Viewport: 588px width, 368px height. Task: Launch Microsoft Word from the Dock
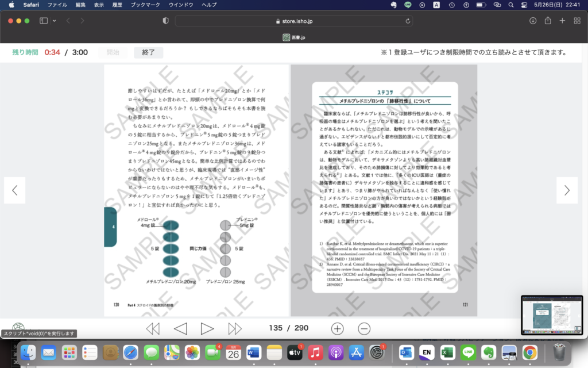pos(254,352)
